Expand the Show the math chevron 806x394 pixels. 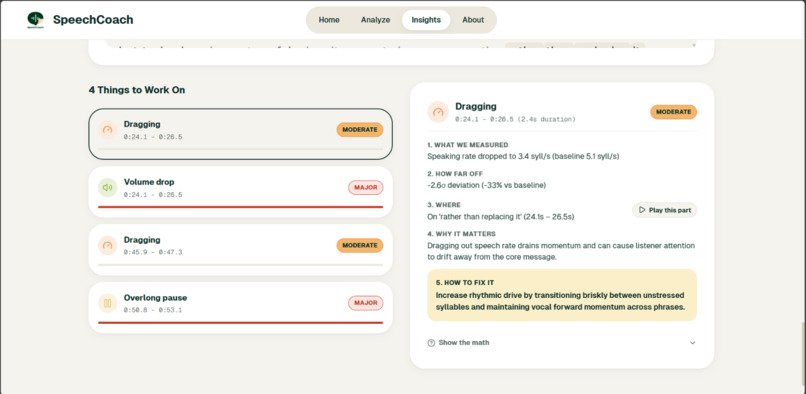point(692,343)
